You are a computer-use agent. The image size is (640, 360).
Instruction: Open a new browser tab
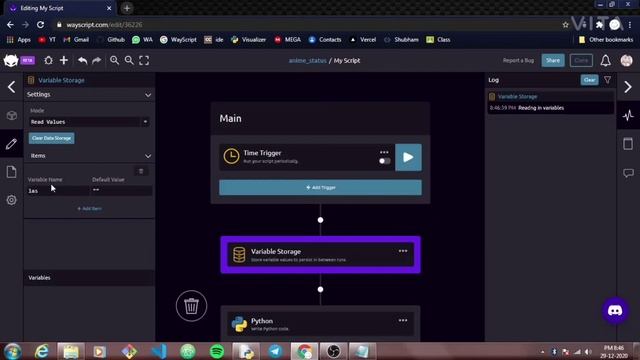127,8
